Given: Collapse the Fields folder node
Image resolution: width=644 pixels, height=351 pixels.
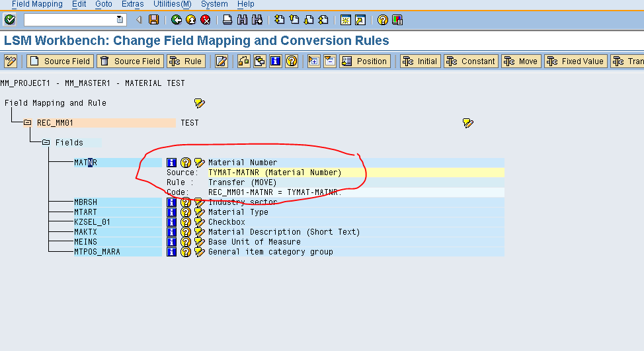Looking at the screenshot, I should click(x=46, y=143).
